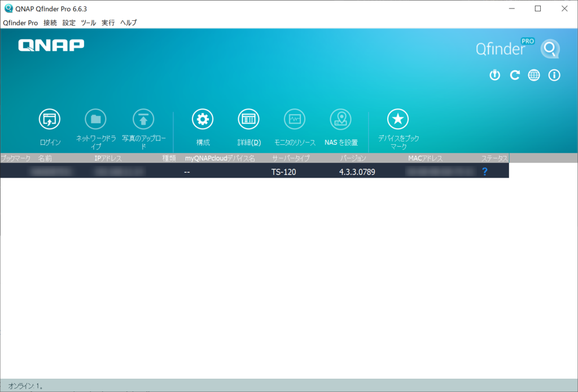The width and height of the screenshot is (578, 392).
Task: Open the Configuration (構成) gear icon
Action: tap(203, 119)
